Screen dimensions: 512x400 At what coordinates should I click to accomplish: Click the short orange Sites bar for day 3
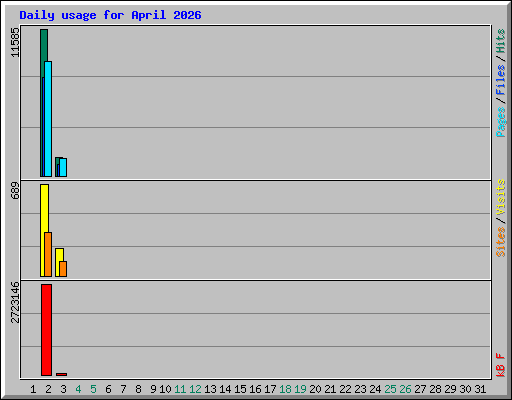[x=63, y=269]
